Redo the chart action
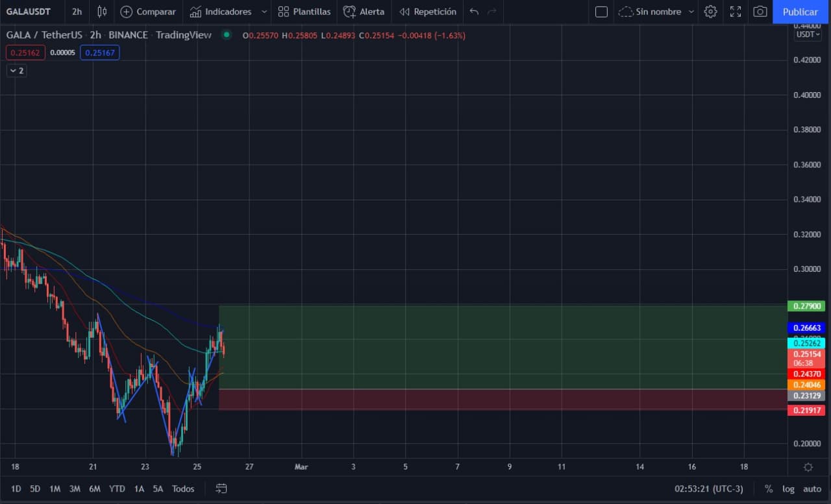Screen dimensions: 831x504 tap(492, 12)
